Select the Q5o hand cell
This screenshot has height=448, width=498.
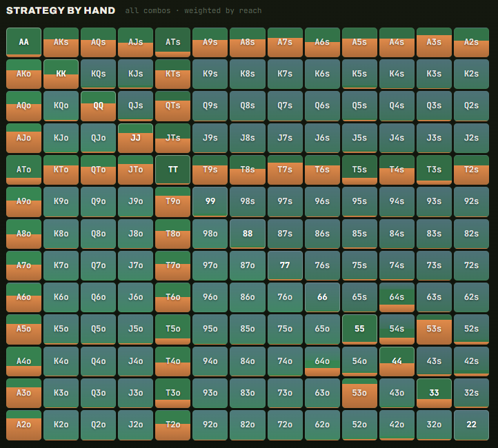click(x=99, y=329)
